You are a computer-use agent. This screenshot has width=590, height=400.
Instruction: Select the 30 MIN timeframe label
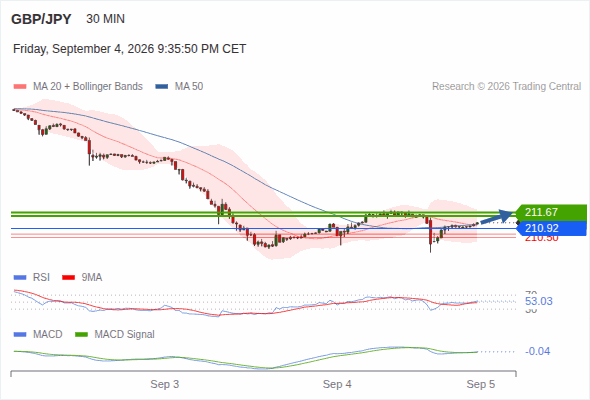105,19
